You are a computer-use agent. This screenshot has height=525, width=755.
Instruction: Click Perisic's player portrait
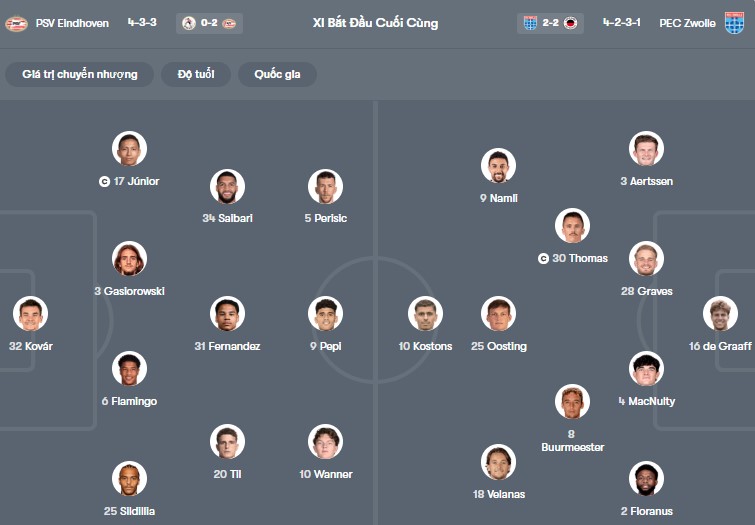[x=325, y=186]
